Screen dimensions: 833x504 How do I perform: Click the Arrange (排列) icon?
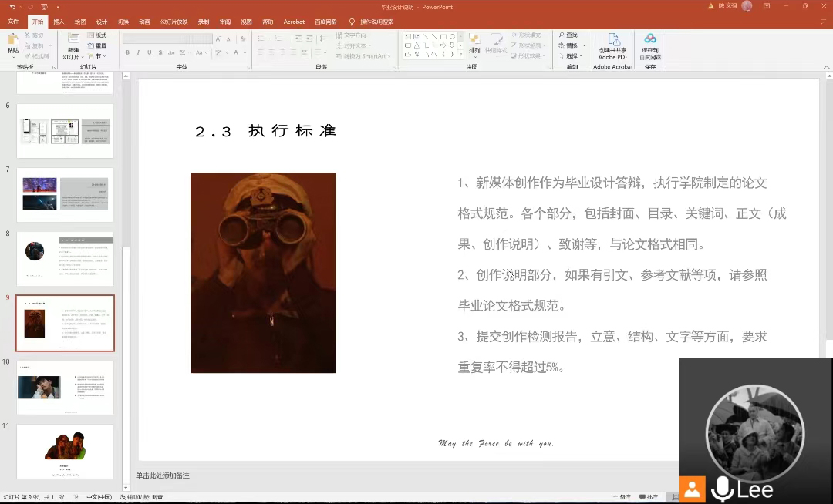coord(474,42)
